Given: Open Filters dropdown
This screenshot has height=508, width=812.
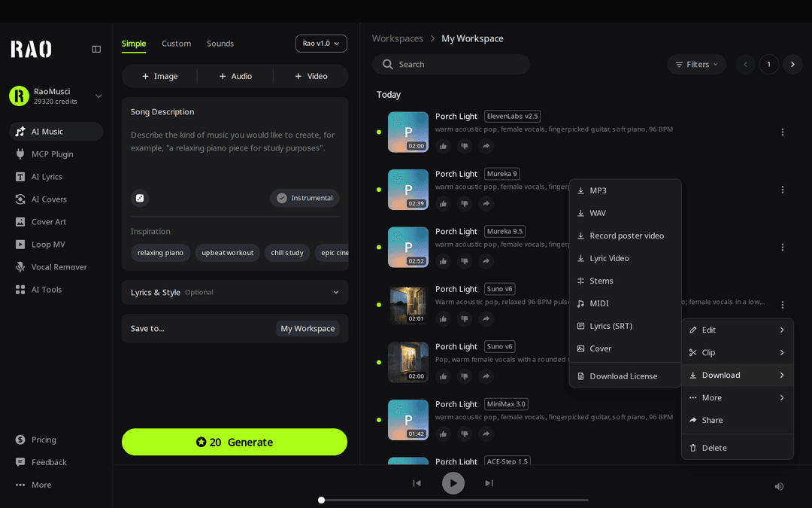Looking at the screenshot, I should point(696,64).
